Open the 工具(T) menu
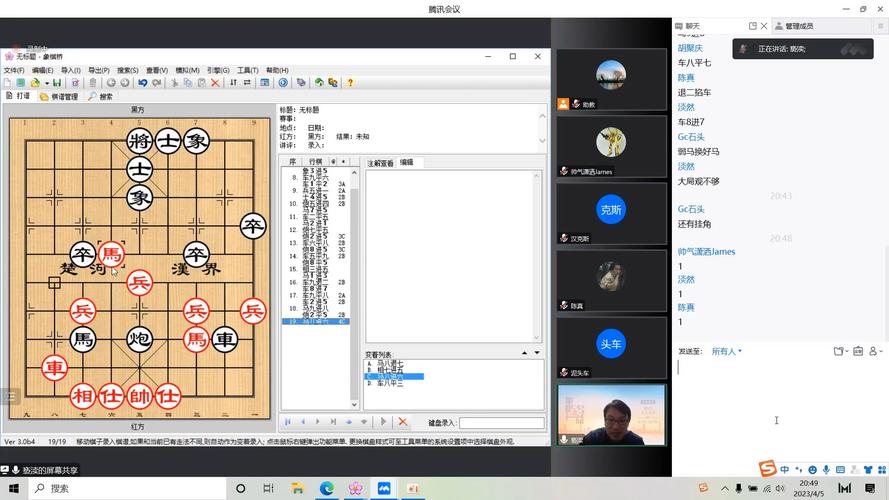Image resolution: width=889 pixels, height=500 pixels. (248, 70)
